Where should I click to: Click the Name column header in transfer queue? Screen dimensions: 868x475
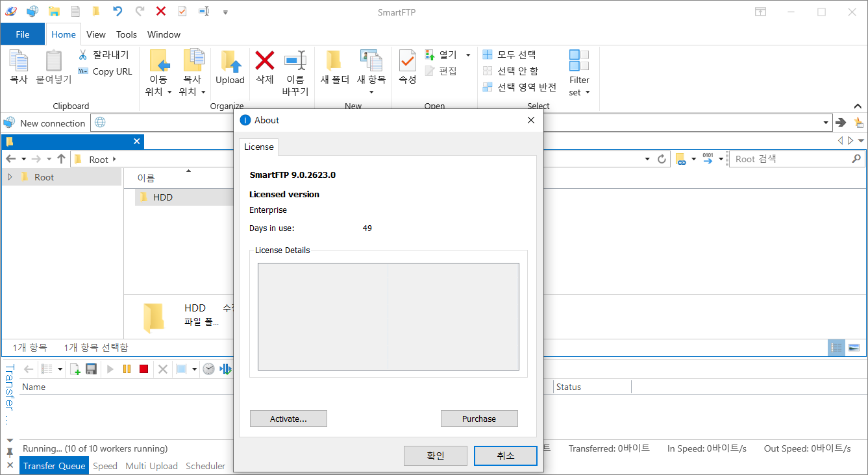pyautogui.click(x=34, y=387)
